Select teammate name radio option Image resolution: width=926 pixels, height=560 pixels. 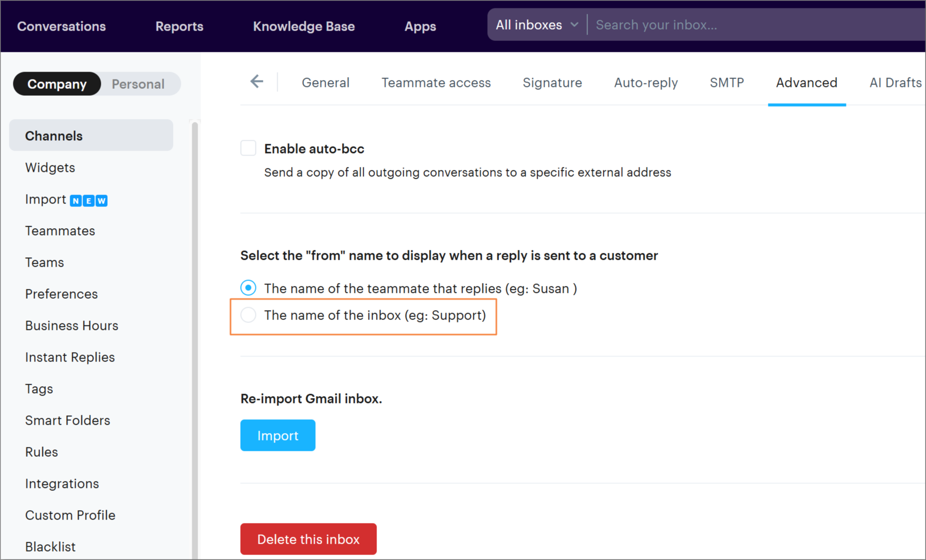click(x=248, y=288)
